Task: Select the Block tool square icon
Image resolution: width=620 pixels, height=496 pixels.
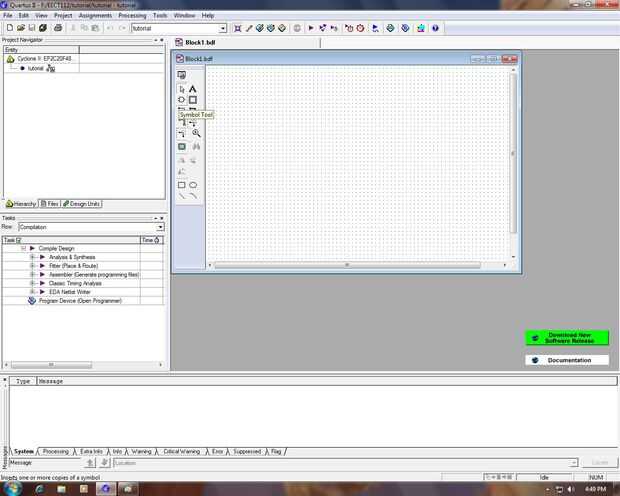Action: (193, 100)
